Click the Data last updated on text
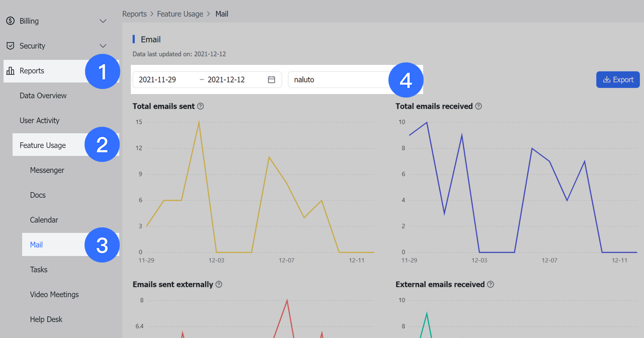 179,54
